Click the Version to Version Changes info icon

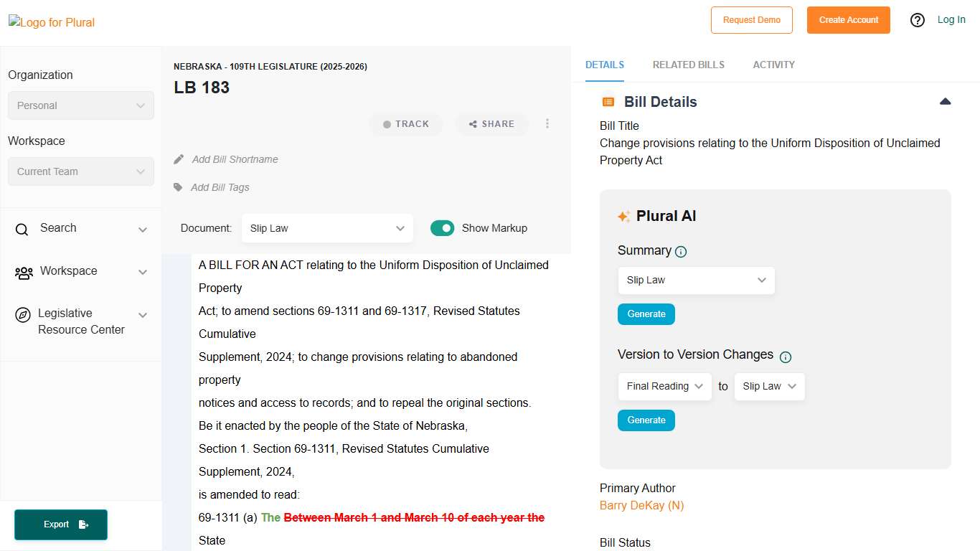pyautogui.click(x=786, y=357)
